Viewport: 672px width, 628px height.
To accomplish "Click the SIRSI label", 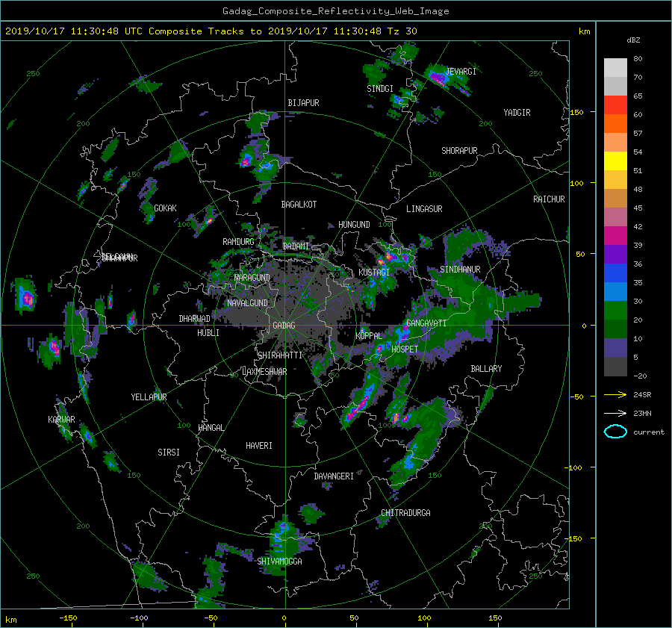I will 169,453.
